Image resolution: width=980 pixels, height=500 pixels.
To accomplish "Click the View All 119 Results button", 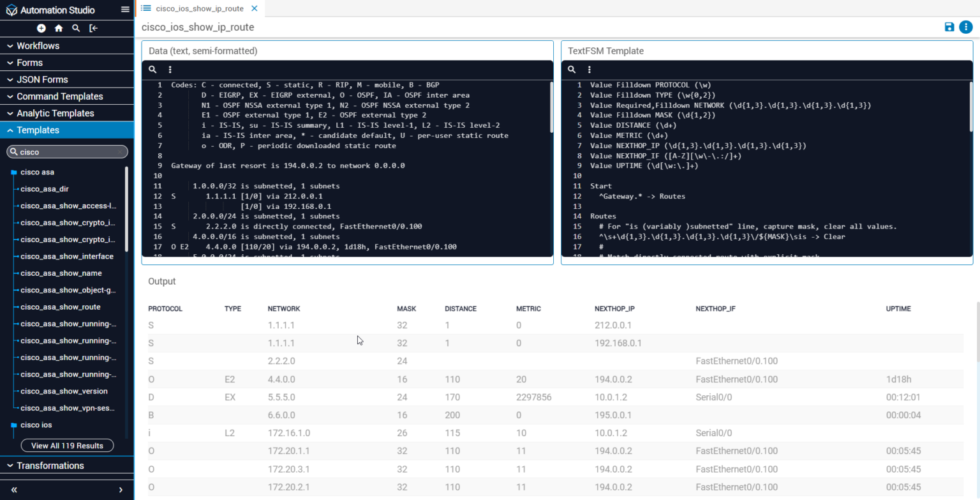I will click(x=66, y=445).
